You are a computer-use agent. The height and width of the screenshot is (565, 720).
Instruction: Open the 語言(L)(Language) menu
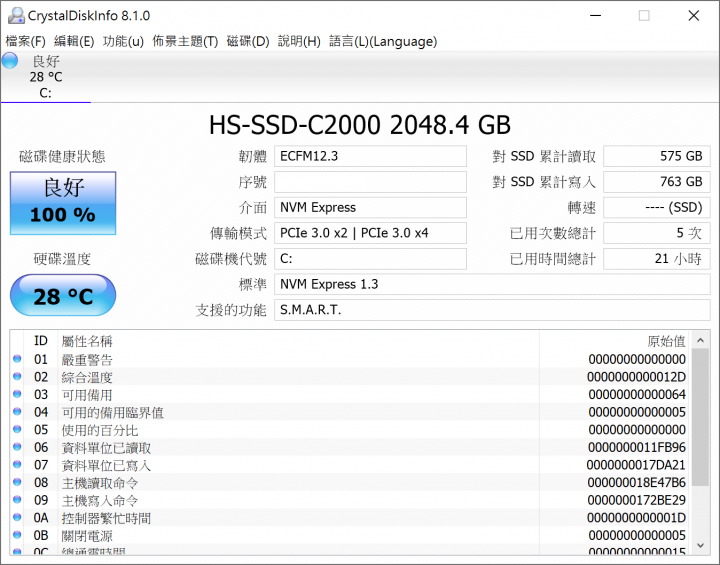[383, 41]
